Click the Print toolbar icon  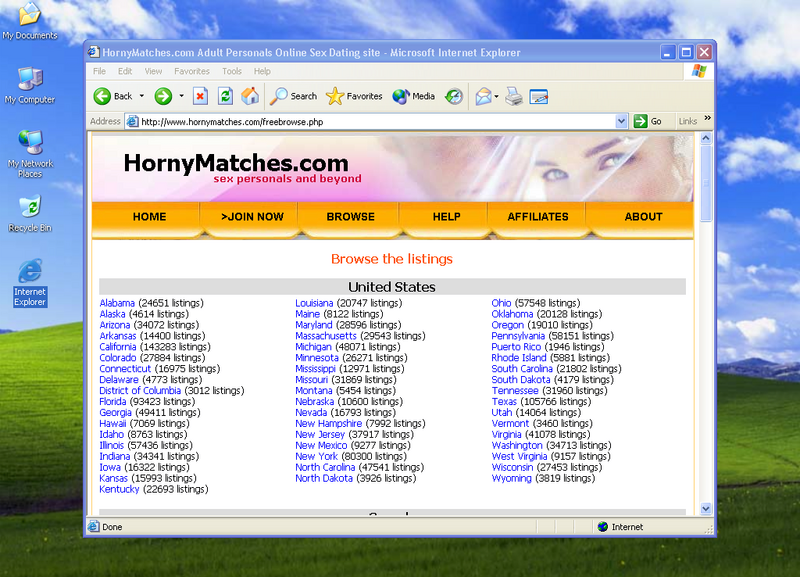pyautogui.click(x=514, y=96)
